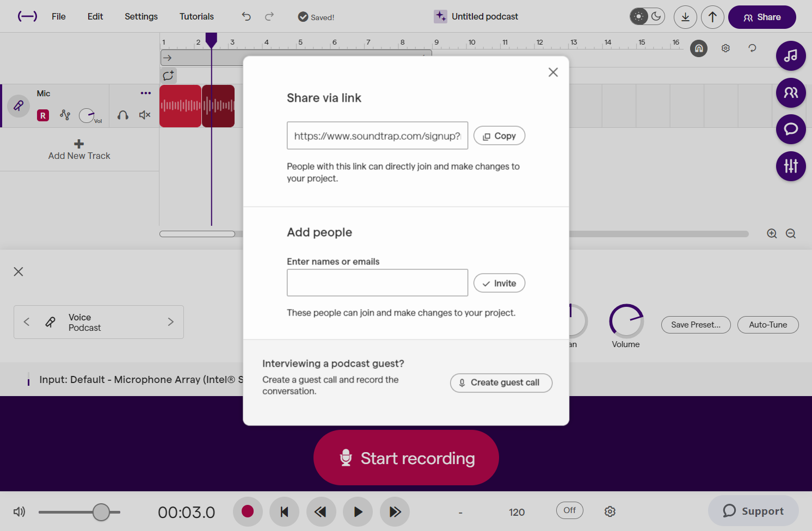Open the Settings menu
Screen dimensions: 812x531
[x=141, y=16]
